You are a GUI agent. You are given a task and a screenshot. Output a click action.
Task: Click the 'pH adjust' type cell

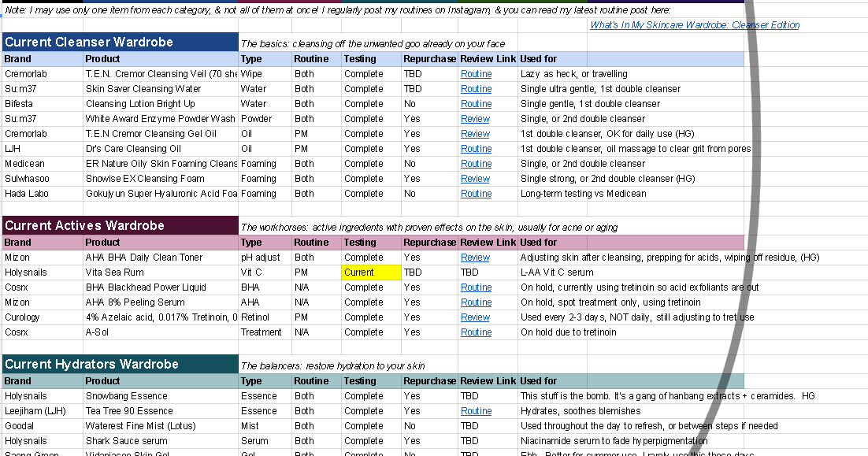tap(265, 258)
